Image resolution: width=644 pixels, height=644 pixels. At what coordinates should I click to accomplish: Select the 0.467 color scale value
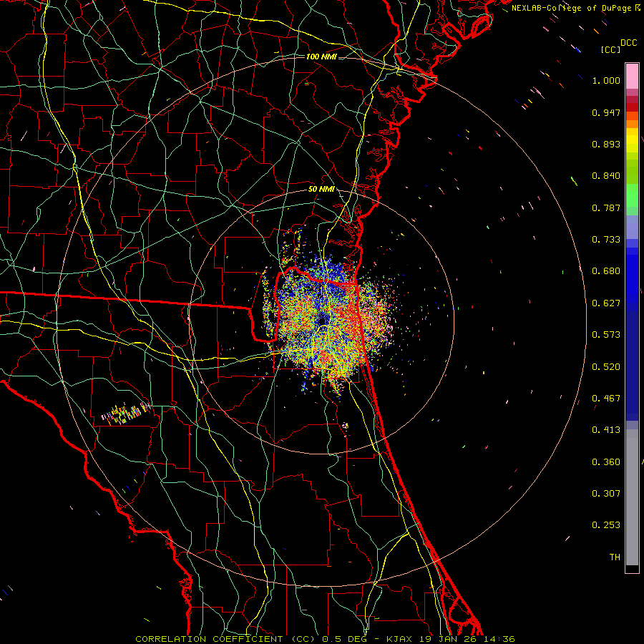point(606,399)
